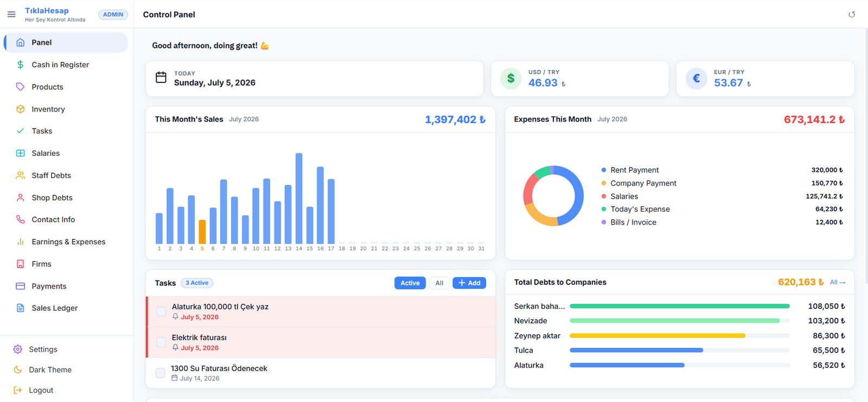Click the Add task button
868x402 pixels.
click(x=469, y=283)
